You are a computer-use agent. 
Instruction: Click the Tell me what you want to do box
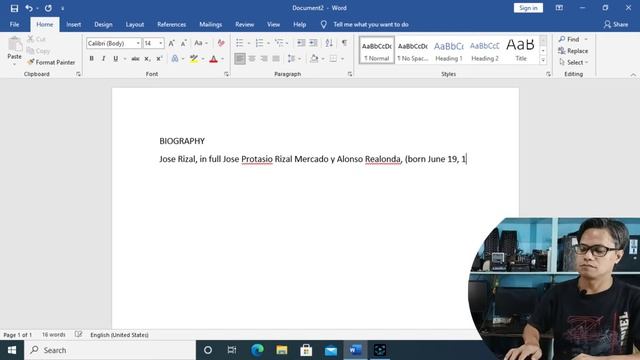coord(371,24)
